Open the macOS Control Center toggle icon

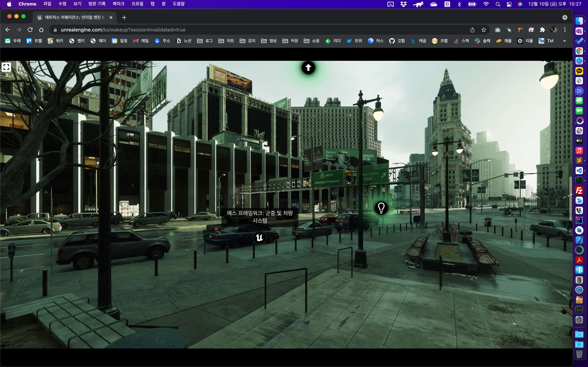coord(509,4)
